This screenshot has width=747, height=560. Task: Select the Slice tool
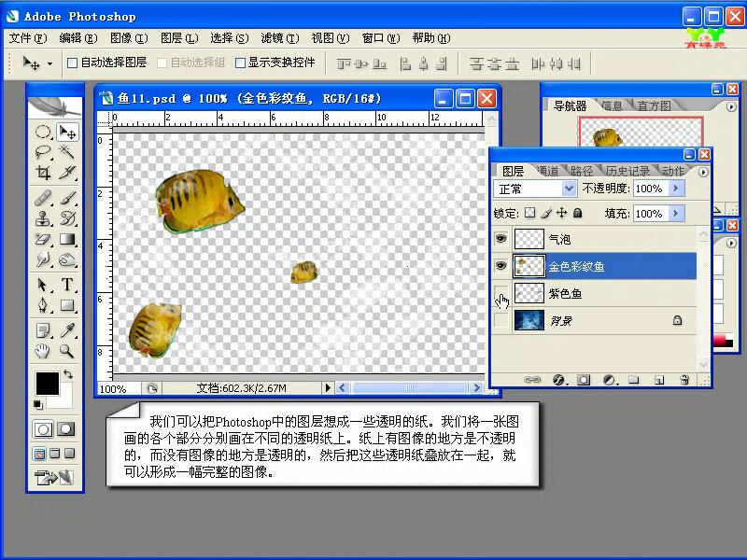67,173
